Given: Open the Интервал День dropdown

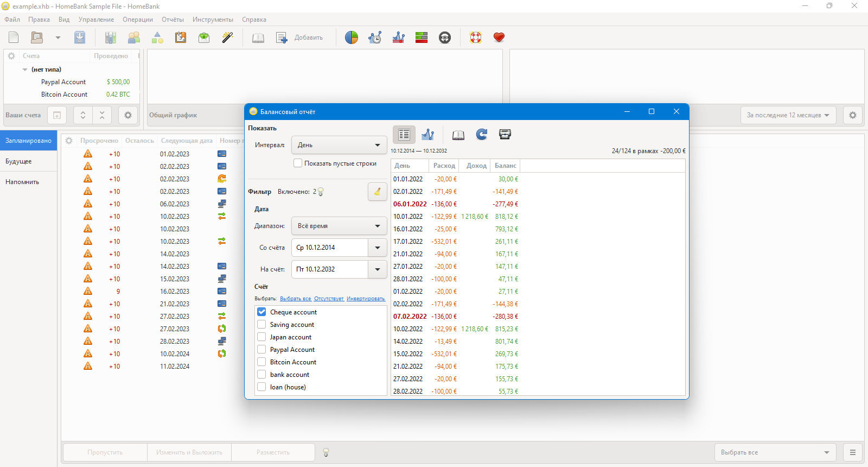Looking at the screenshot, I should (x=339, y=145).
